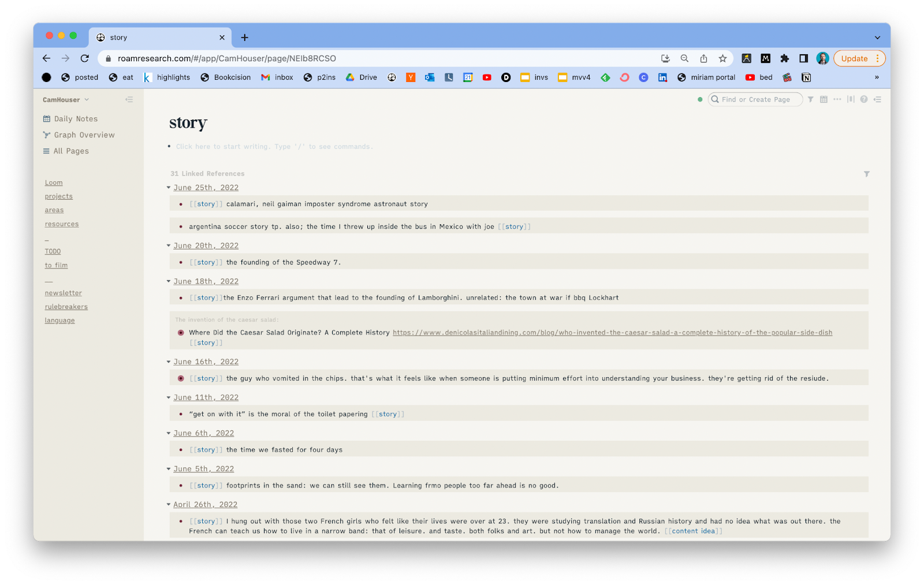
Task: Go to Graph Overview
Action: 84,135
